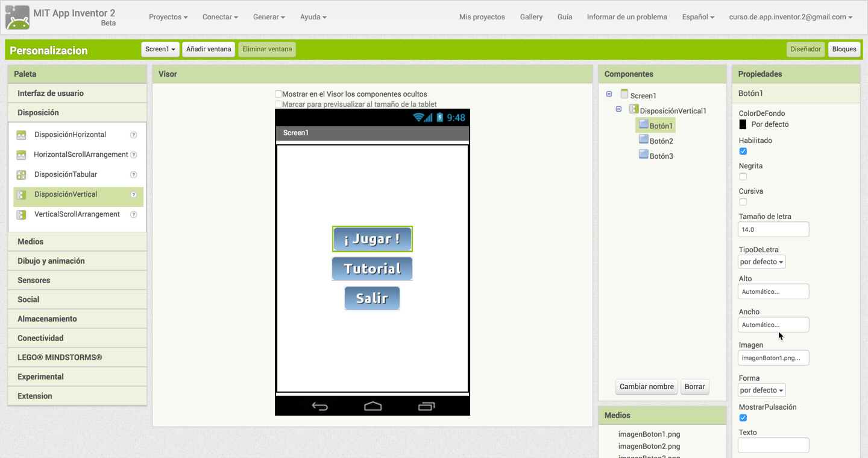Click the Imagen property field

pyautogui.click(x=773, y=358)
